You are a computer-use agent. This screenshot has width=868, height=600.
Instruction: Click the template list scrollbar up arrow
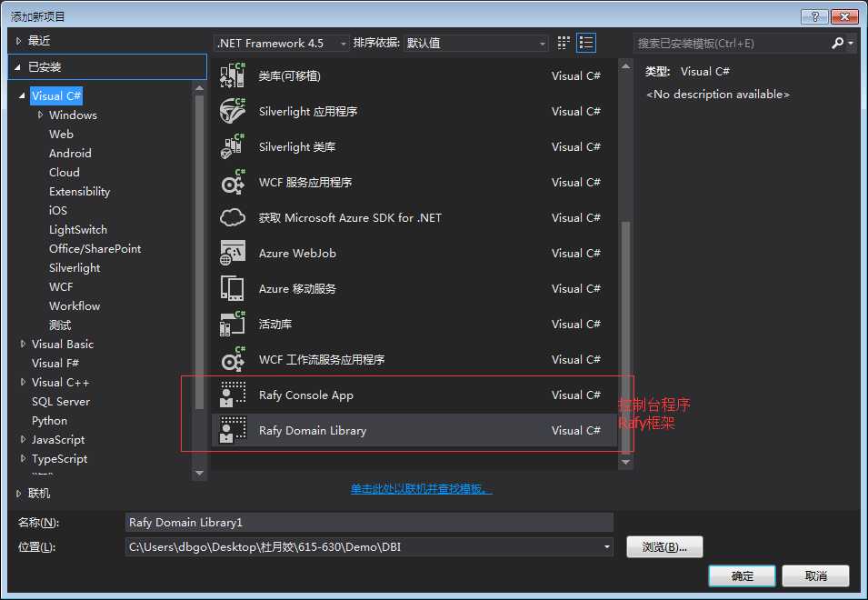(625, 66)
